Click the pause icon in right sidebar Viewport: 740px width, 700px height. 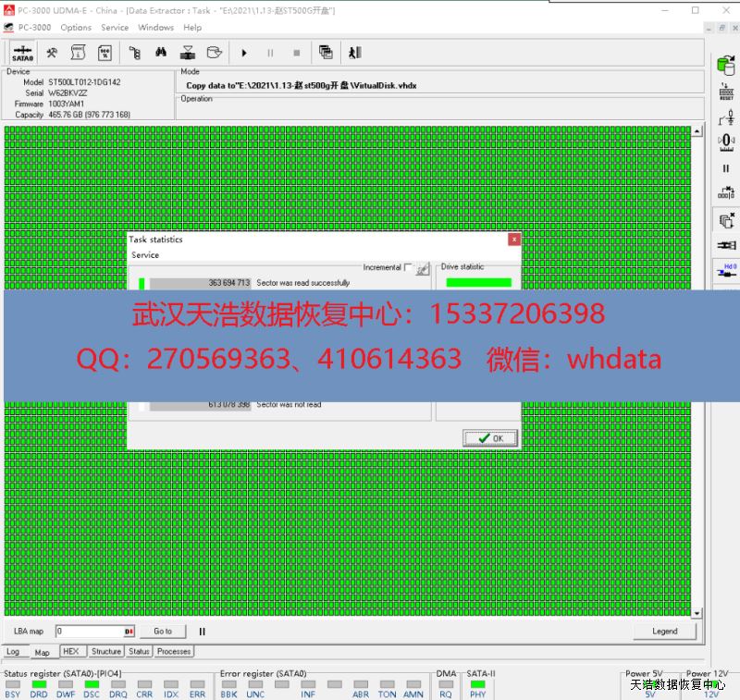726,168
